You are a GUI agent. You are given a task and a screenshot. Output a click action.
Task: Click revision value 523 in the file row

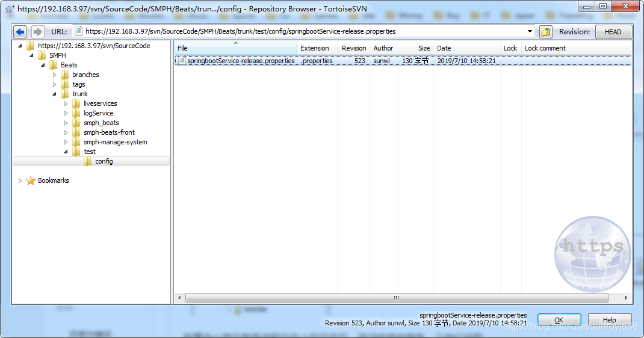tap(360, 61)
